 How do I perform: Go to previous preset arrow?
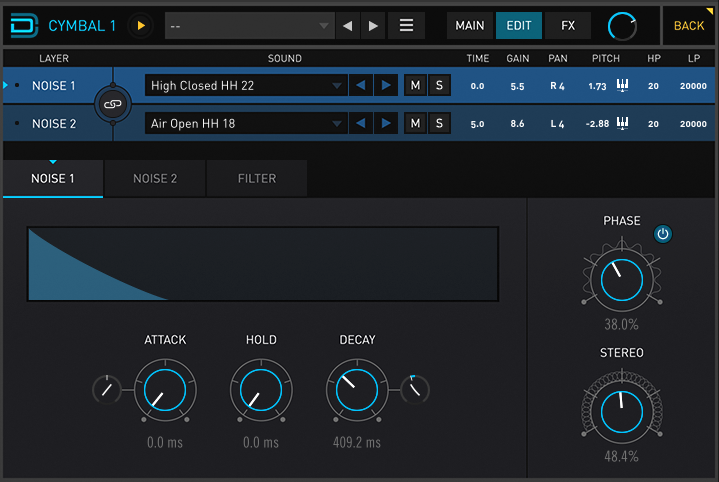click(x=347, y=25)
